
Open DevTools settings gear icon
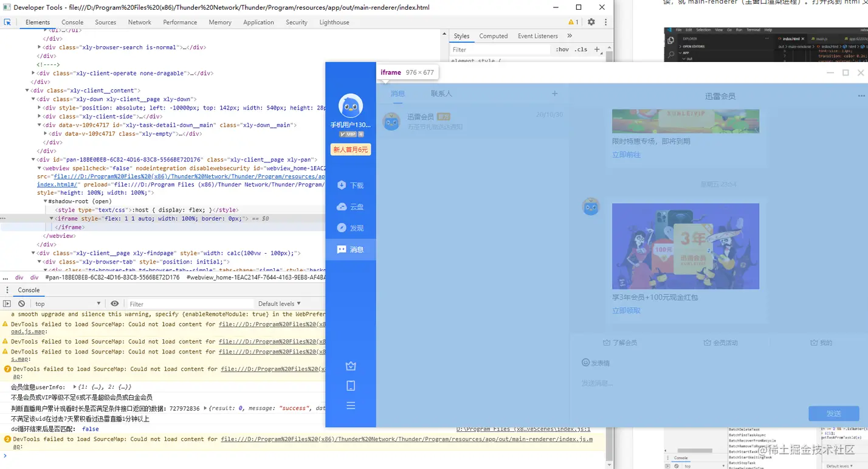[x=591, y=22]
